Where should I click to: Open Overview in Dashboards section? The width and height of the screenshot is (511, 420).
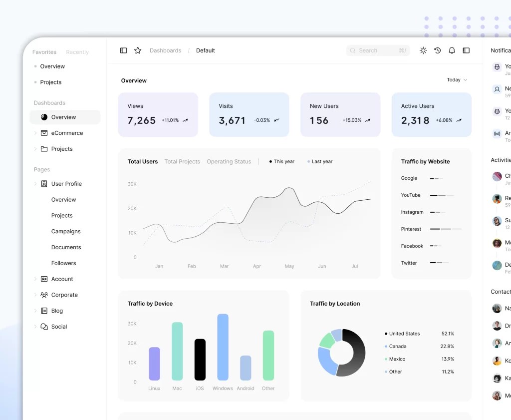(x=65, y=117)
